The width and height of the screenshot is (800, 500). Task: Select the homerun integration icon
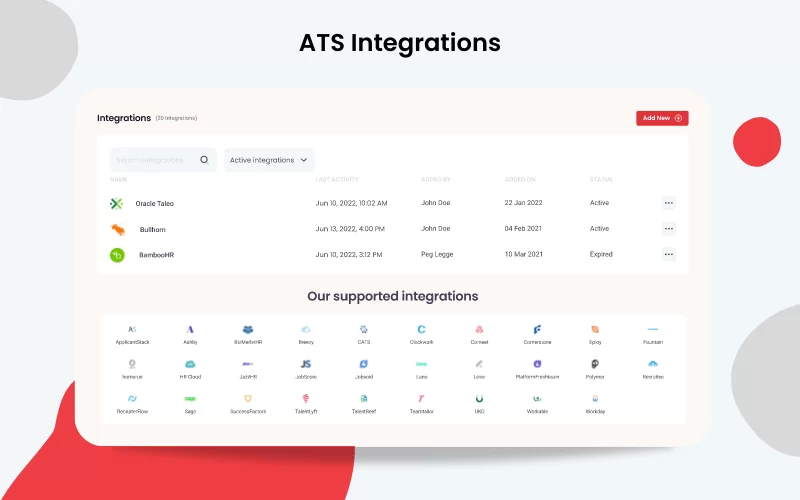(132, 364)
